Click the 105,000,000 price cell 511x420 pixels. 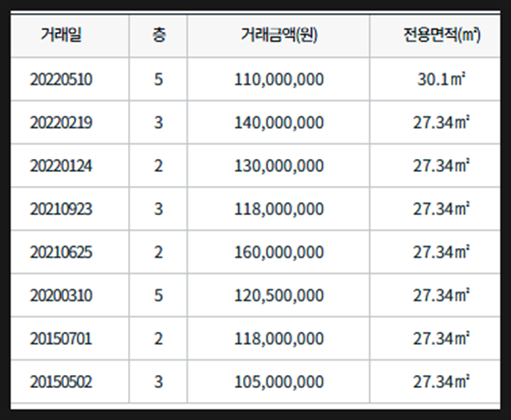(278, 382)
